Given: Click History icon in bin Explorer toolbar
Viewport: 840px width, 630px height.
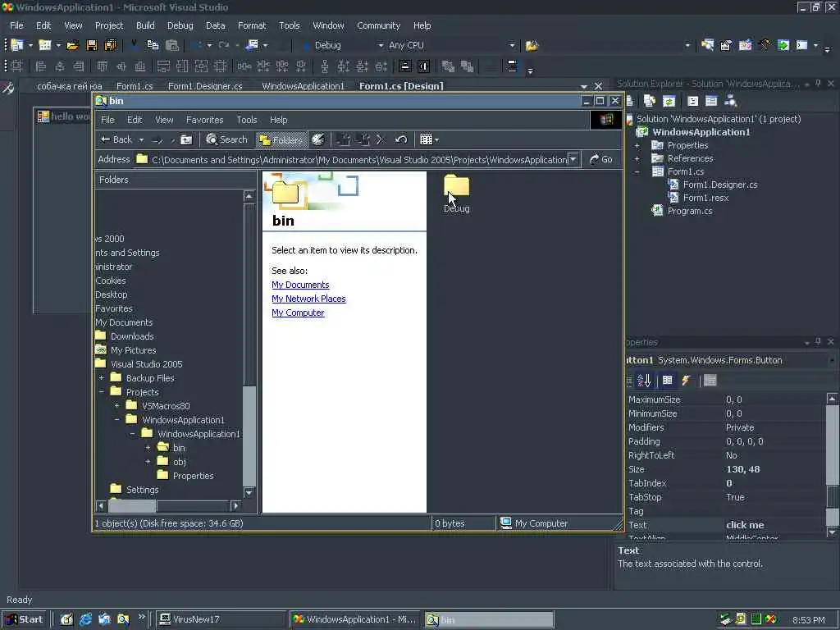Looking at the screenshot, I should pyautogui.click(x=318, y=139).
